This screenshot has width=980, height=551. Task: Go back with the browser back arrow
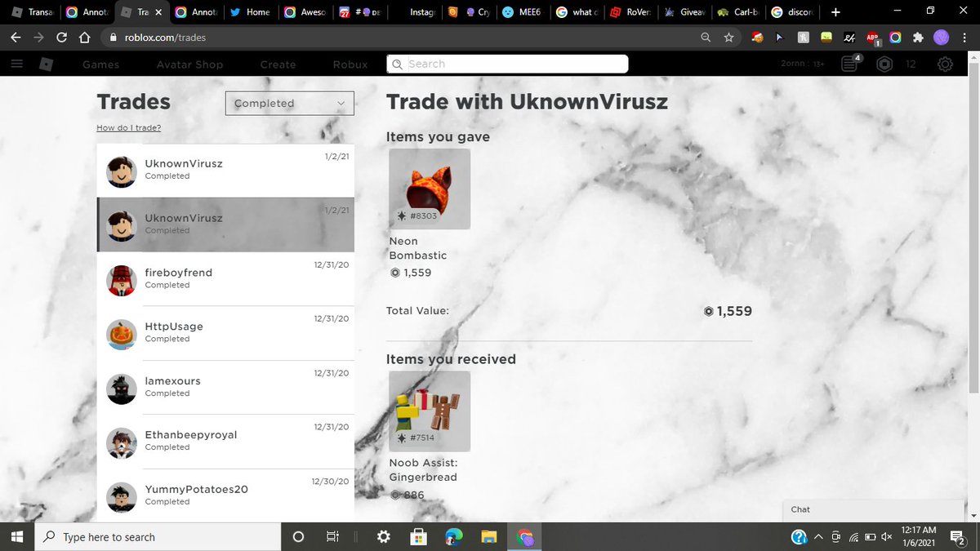[16, 38]
